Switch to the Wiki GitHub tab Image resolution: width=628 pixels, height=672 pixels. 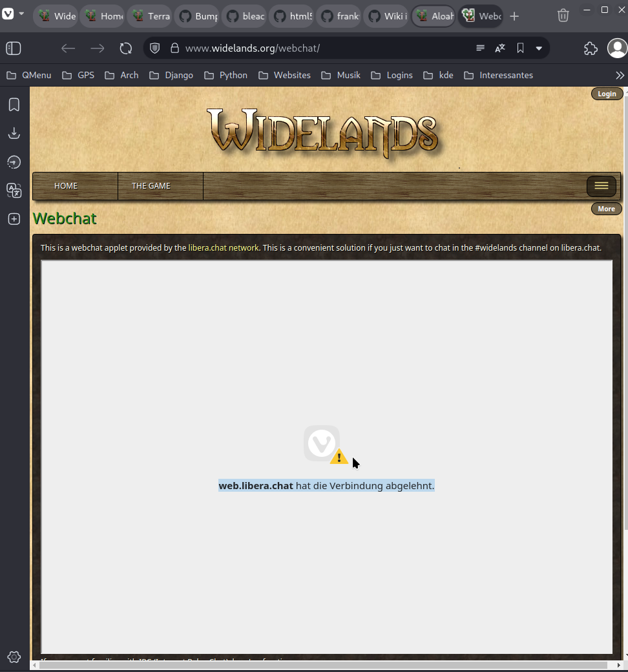(386, 16)
